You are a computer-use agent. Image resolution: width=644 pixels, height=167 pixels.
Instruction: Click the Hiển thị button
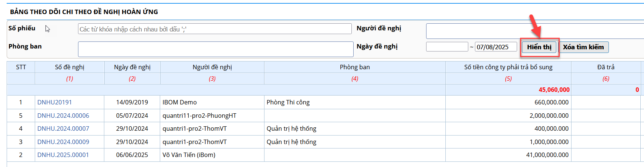[x=539, y=47]
